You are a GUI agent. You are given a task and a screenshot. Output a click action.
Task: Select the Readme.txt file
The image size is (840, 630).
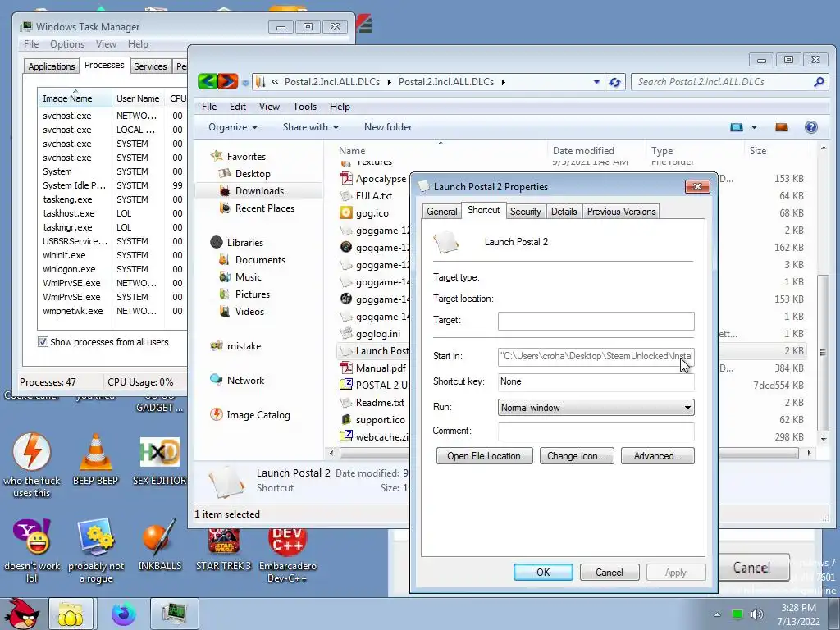[x=372, y=402]
